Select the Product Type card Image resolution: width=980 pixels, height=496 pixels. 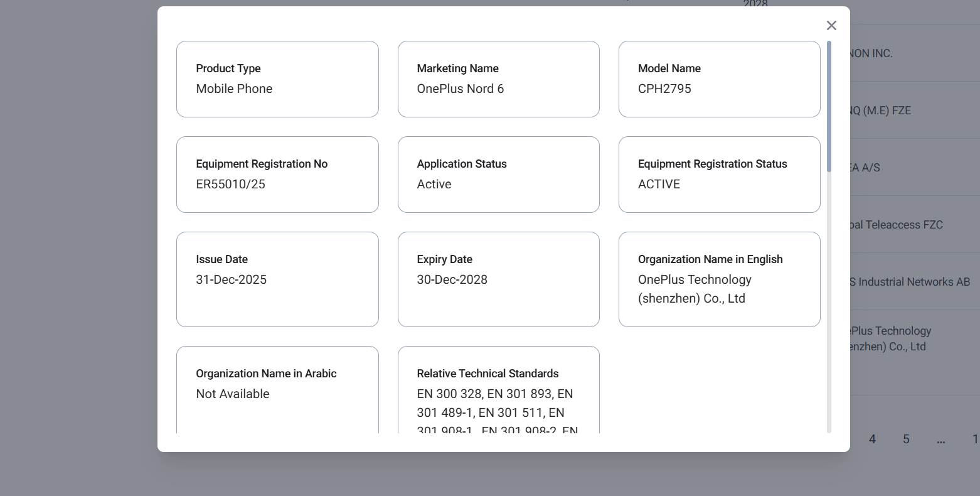[277, 79]
